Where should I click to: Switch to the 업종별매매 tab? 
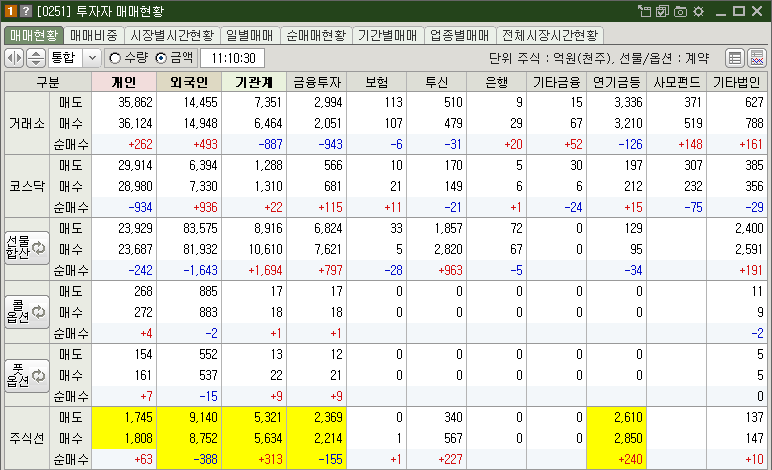460,35
